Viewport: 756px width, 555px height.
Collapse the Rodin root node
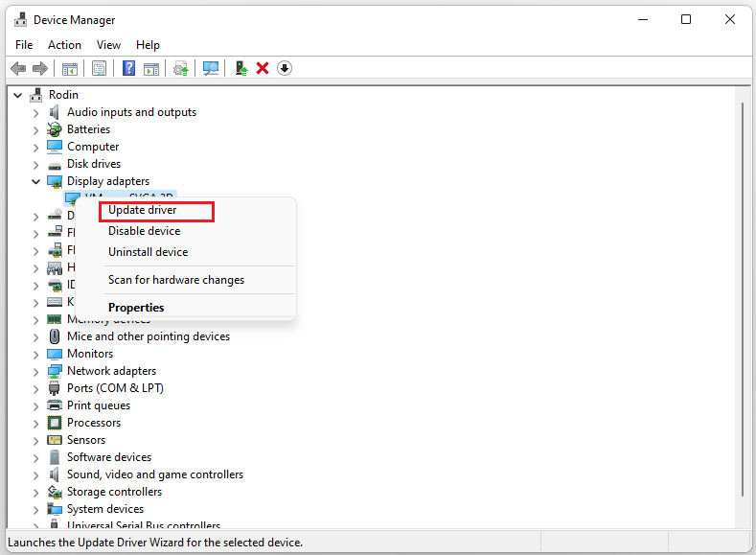[18, 95]
